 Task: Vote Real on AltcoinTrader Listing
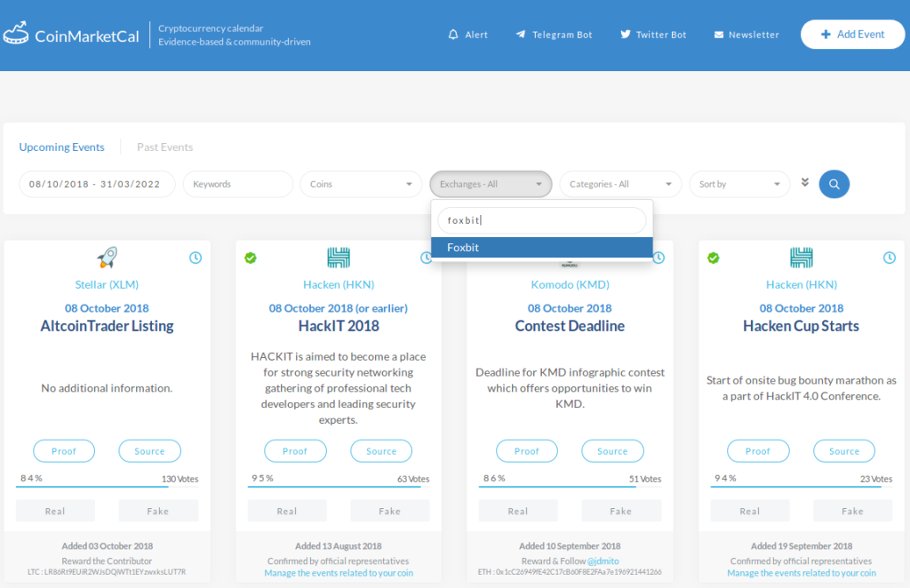[x=55, y=511]
